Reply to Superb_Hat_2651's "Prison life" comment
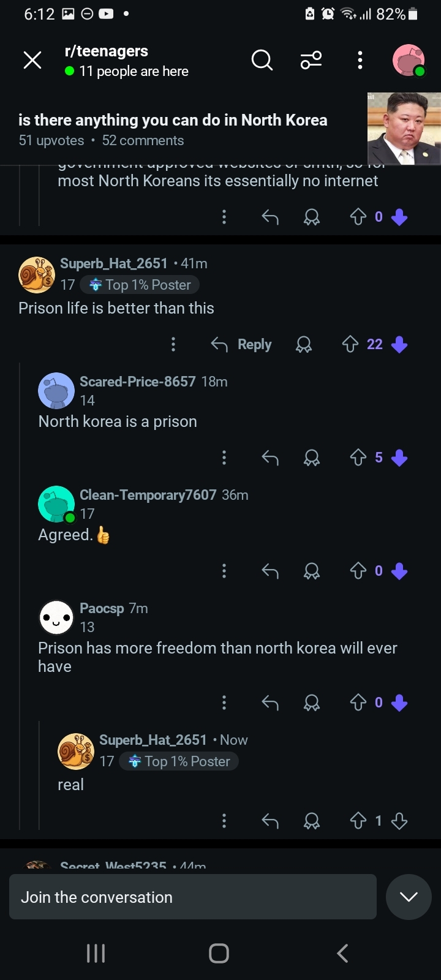Screen dimensions: 441x980 pos(241,345)
